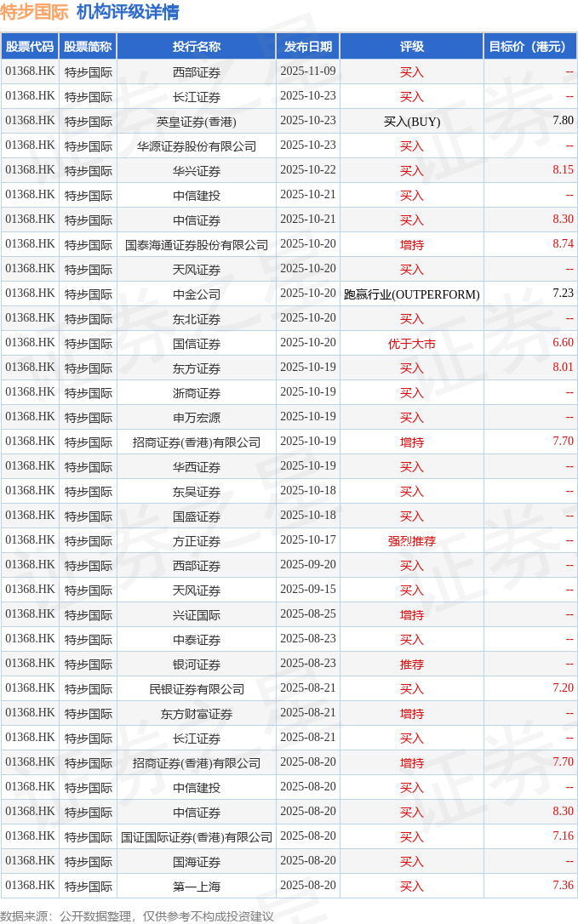
Task: Click 兴证国际 broker name
Action: pyautogui.click(x=197, y=615)
